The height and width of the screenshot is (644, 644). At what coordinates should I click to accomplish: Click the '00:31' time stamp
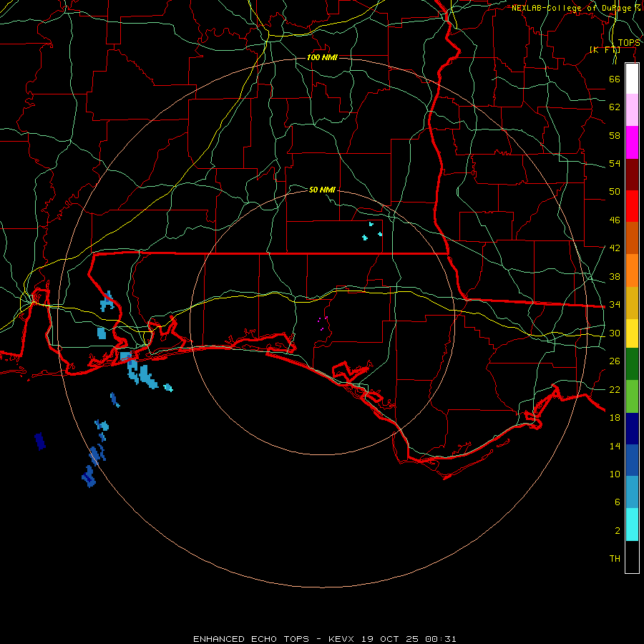coord(441,639)
